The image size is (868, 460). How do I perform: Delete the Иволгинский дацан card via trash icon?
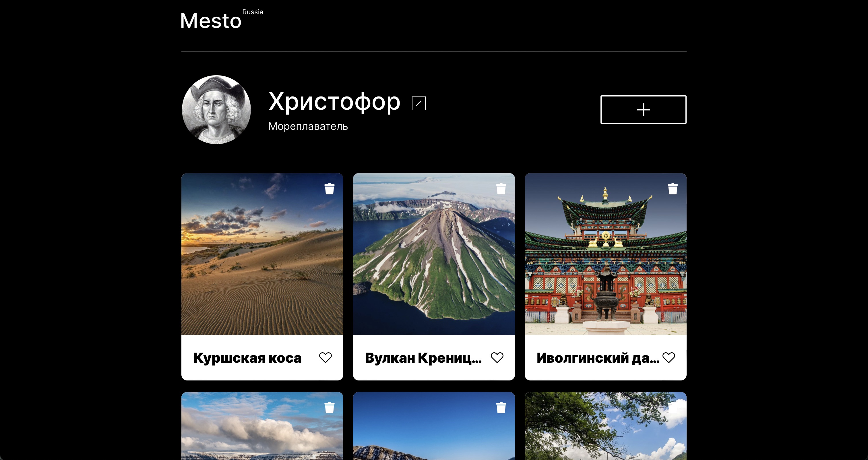coord(673,188)
